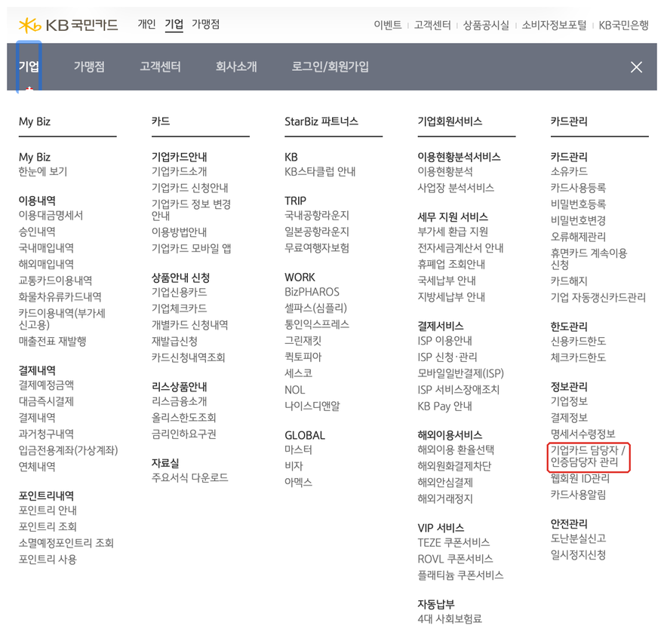
Task: Open the 고객센터 menu in gray navigation bar
Action: pos(160,66)
